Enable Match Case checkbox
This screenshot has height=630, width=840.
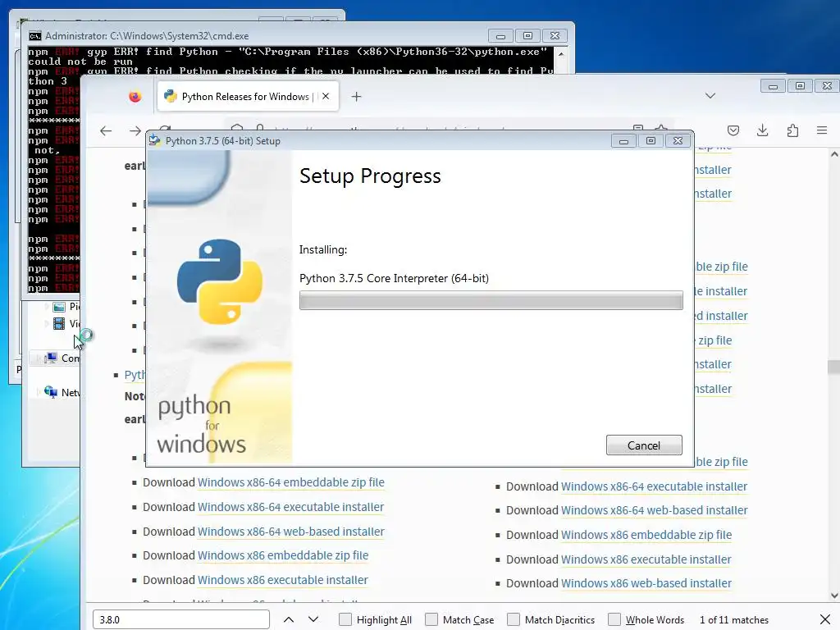431,619
